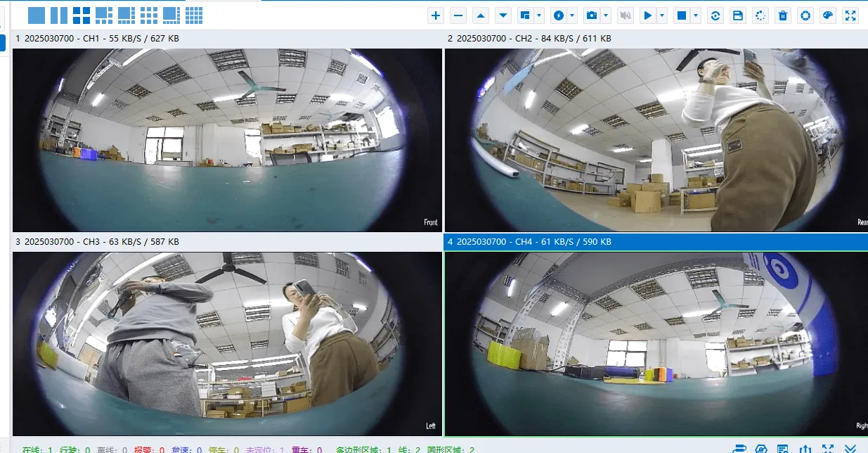Toggle the muted speaker audio button
The width and height of the screenshot is (868, 453).
(625, 15)
